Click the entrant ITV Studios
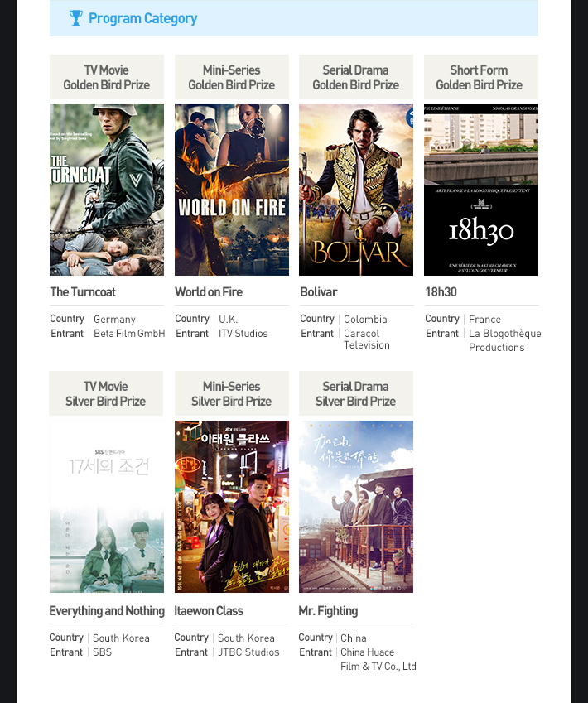The width and height of the screenshot is (588, 703). click(x=243, y=334)
